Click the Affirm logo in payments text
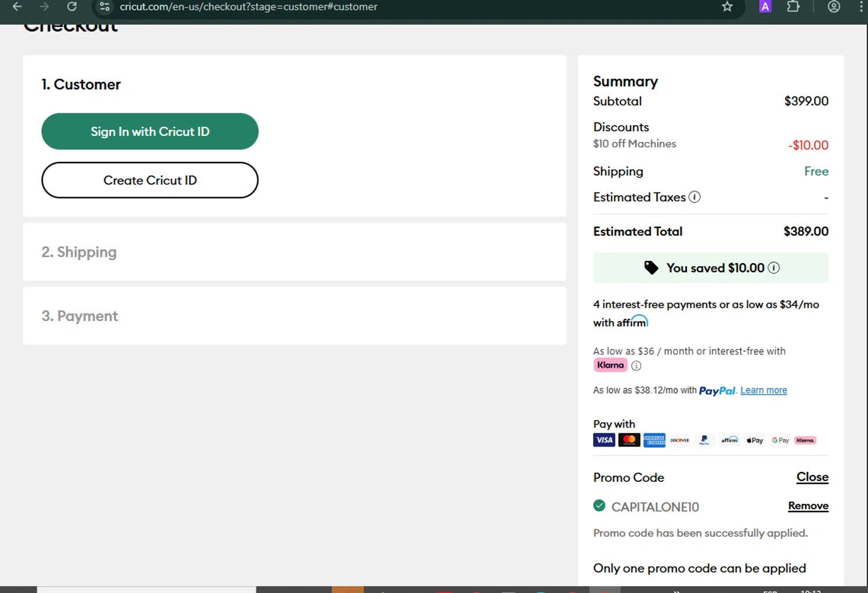Screen dimensions: 868x593 (632, 322)
